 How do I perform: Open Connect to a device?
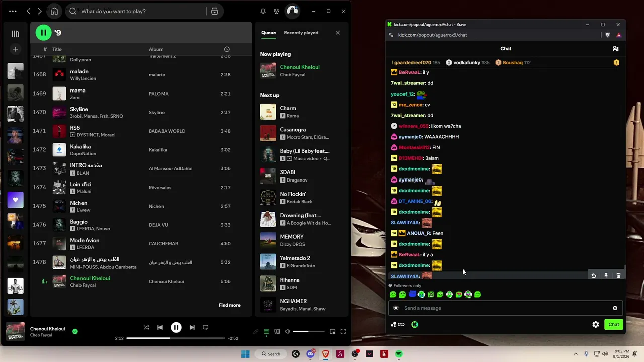pos(277,331)
